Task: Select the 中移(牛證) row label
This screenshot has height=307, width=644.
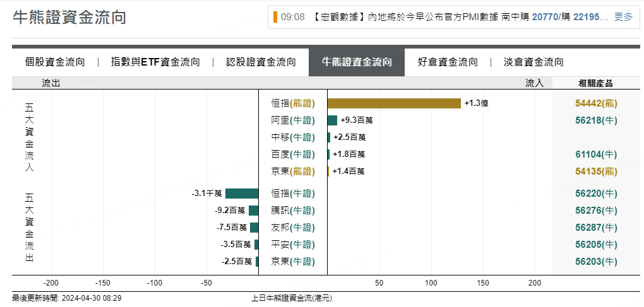Action: tap(293, 137)
